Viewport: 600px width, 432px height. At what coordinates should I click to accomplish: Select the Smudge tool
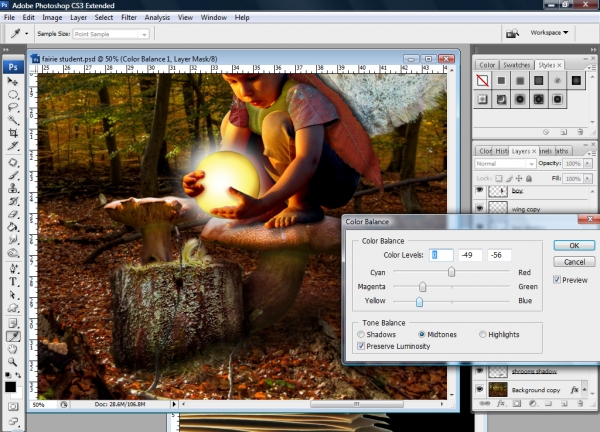(x=13, y=240)
